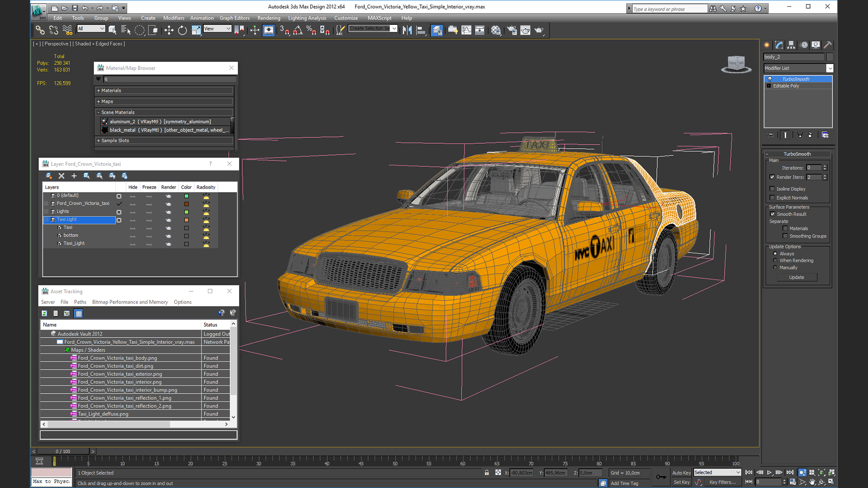Click the Taxi Light layer color swatch
The height and width of the screenshot is (488, 868).
186,220
